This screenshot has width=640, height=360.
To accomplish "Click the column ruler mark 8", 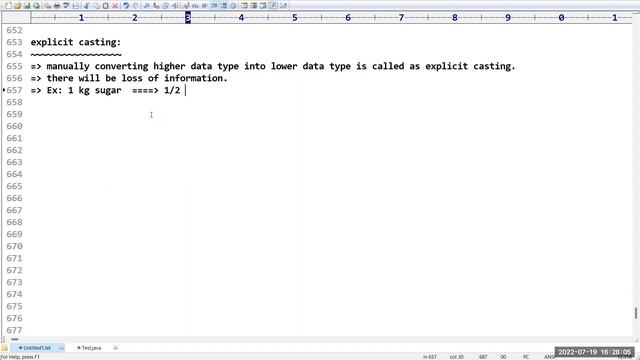I will [x=455, y=18].
